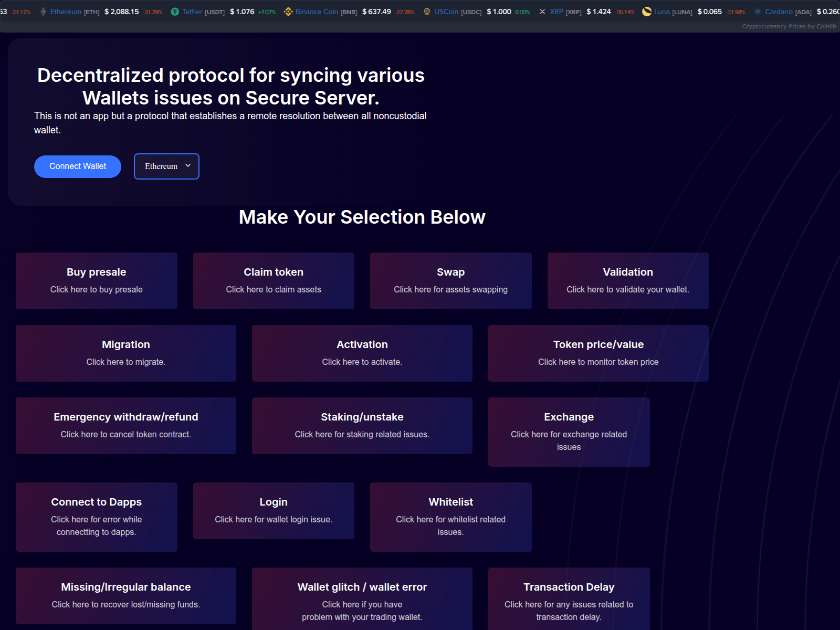Click the XRP 'X' icon in the ticker
Screen dimensions: 840x630
(542, 11)
